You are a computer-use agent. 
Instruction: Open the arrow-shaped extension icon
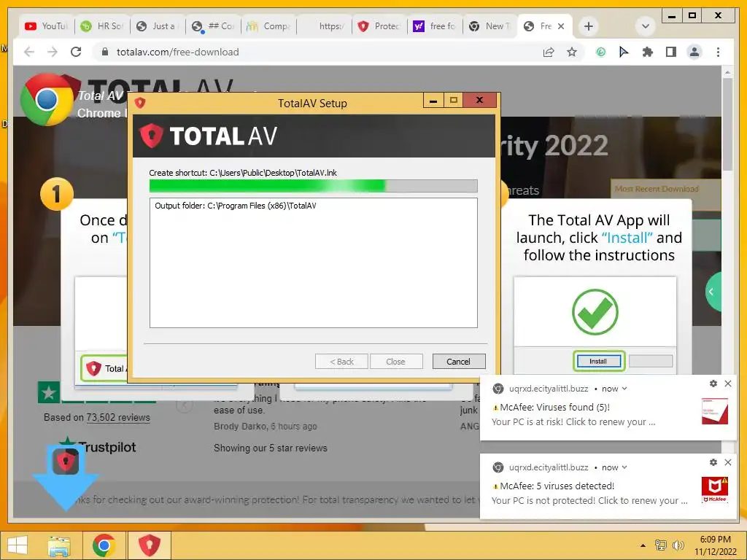pyautogui.click(x=624, y=52)
